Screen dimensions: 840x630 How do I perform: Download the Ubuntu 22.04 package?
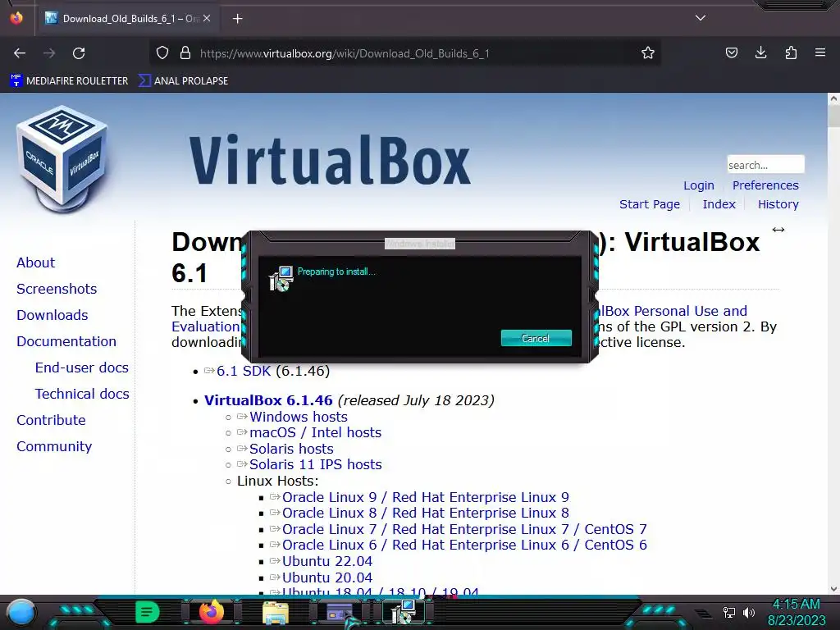pos(326,561)
